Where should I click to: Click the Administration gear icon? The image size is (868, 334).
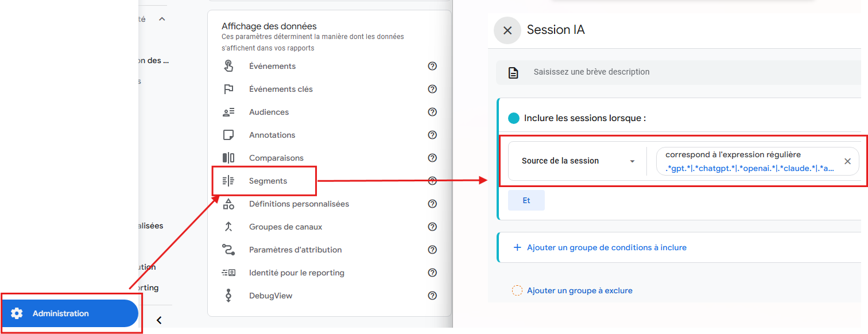18,313
